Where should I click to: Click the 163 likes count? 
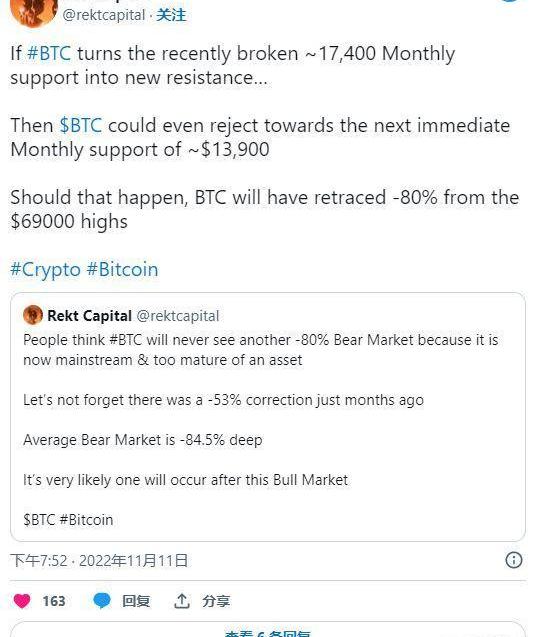point(54,601)
